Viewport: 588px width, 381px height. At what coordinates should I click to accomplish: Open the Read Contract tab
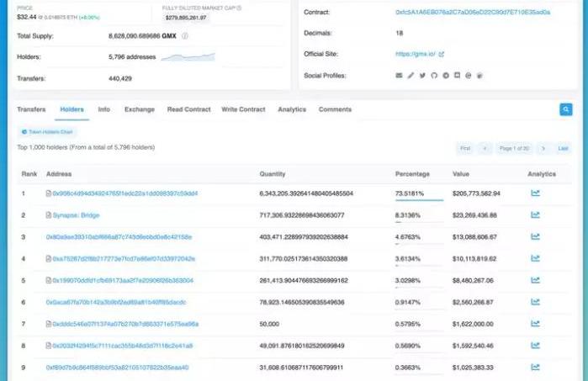pos(188,109)
